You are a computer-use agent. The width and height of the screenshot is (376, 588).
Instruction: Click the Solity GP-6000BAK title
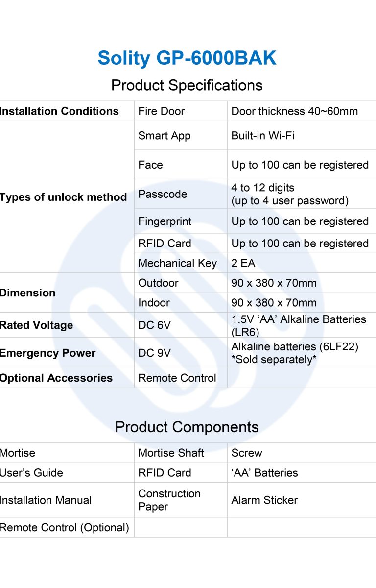[187, 58]
